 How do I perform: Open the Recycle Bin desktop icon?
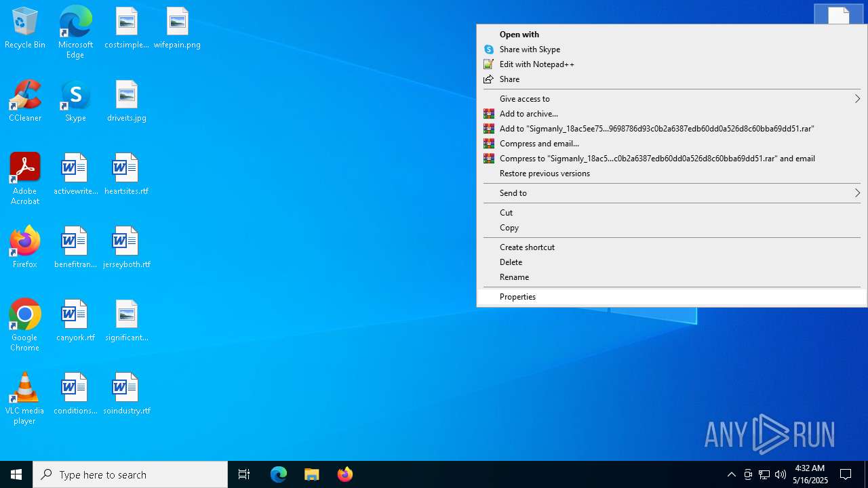tap(25, 28)
